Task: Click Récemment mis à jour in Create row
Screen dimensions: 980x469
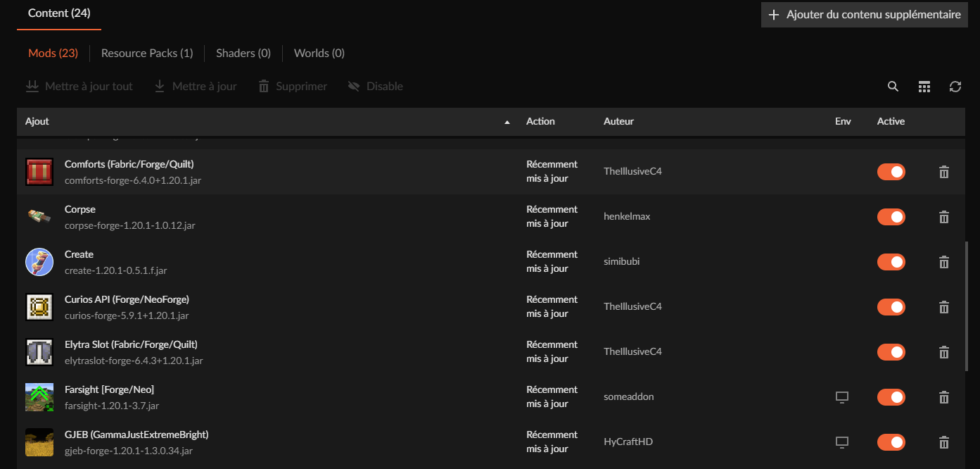Action: click(x=552, y=262)
